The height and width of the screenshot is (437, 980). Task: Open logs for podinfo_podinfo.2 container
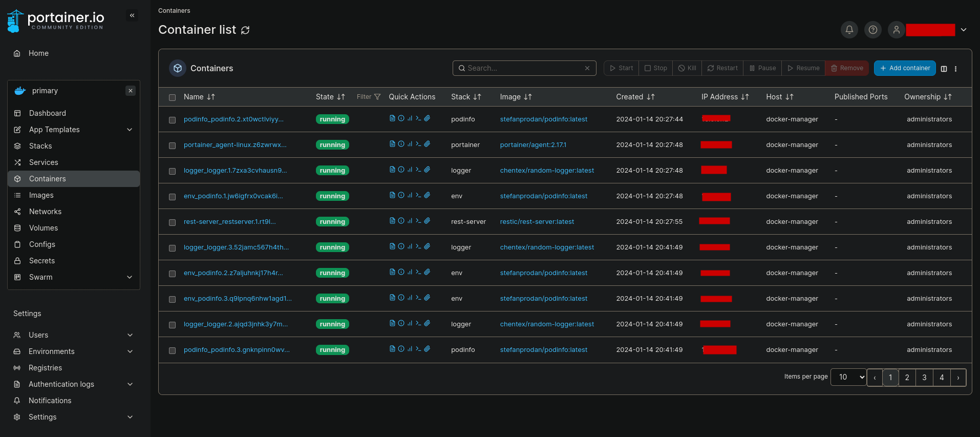click(x=392, y=118)
